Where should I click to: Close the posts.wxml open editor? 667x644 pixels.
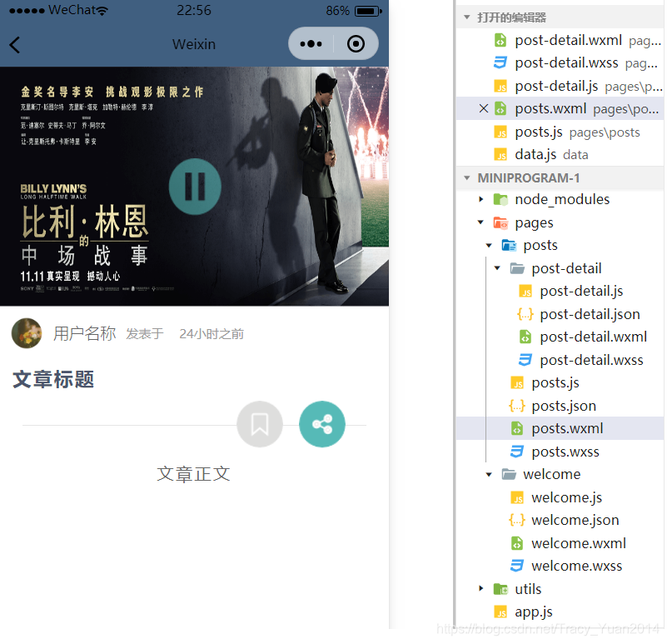tap(483, 108)
